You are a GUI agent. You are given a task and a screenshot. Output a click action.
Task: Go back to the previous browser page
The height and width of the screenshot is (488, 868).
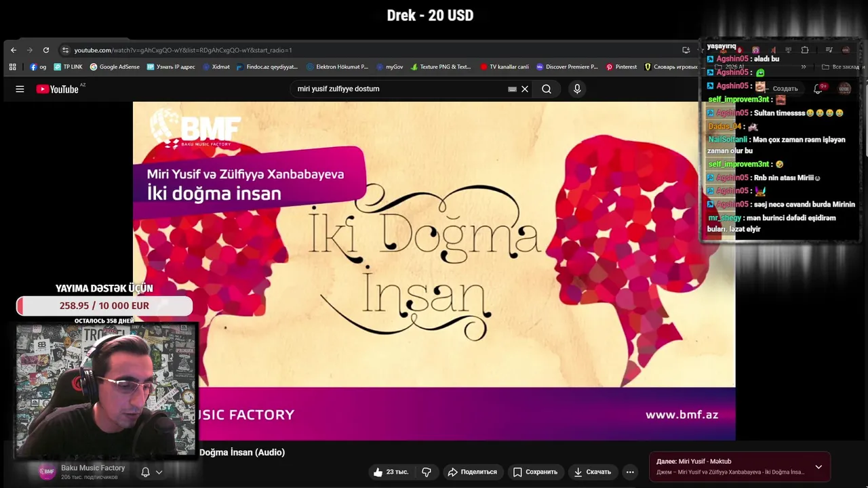[14, 50]
